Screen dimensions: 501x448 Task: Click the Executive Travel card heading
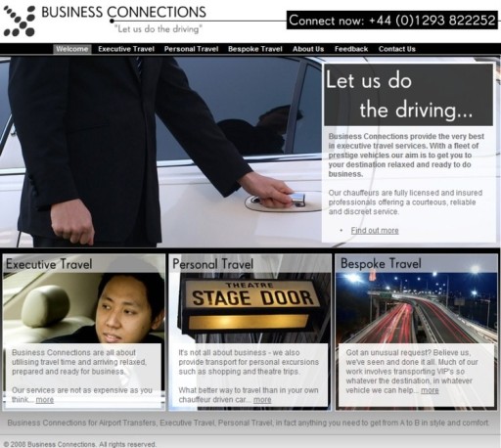(x=49, y=264)
